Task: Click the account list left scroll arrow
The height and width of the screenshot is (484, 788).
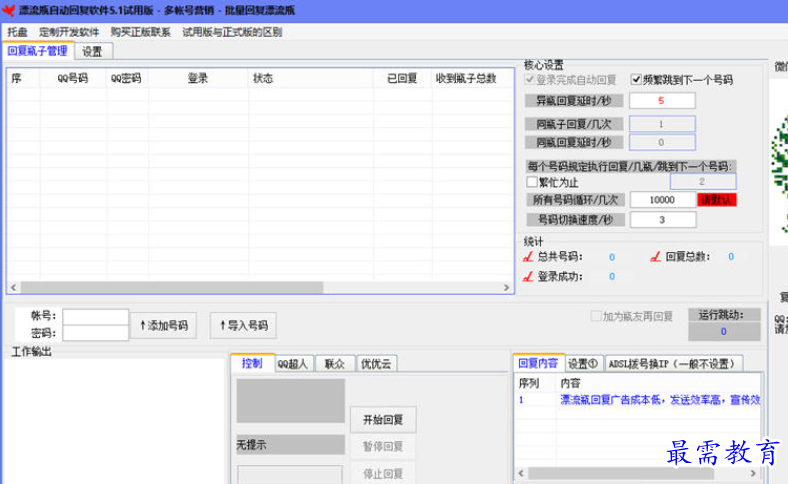Action: [x=14, y=287]
